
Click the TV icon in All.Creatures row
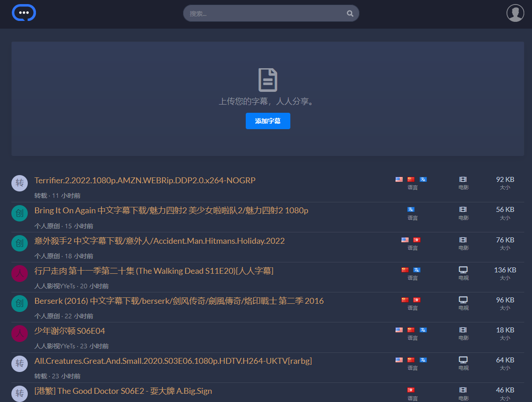tap(463, 360)
